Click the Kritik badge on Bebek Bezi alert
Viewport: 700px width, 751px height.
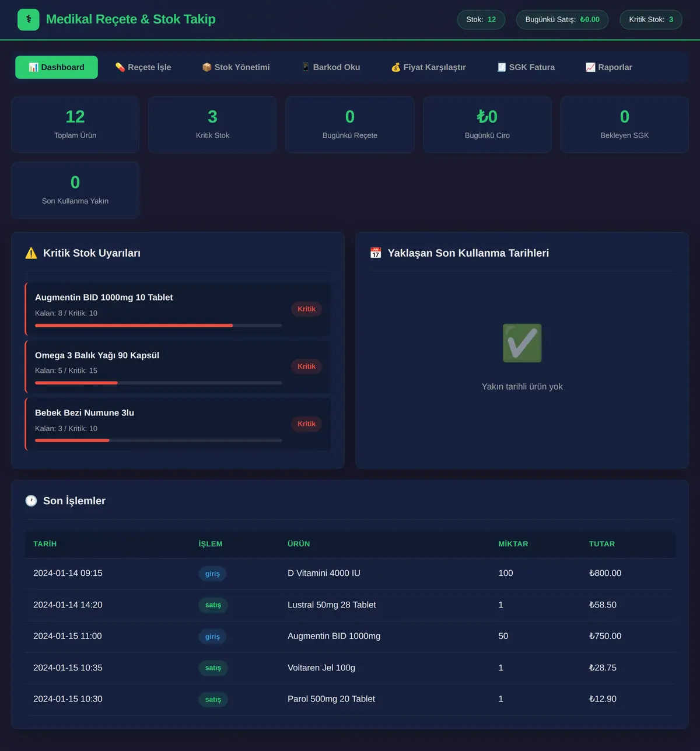[x=306, y=424]
